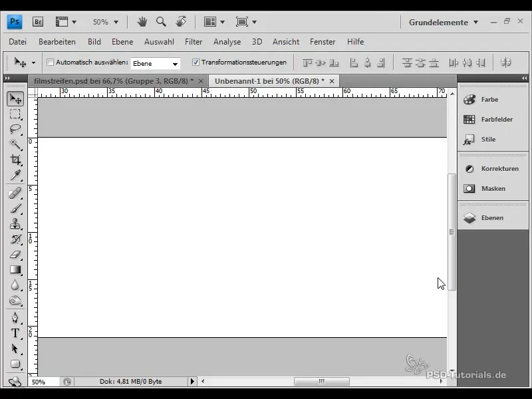The width and height of the screenshot is (532, 399).
Task: Select the Path Selection tool
Action: click(x=15, y=348)
